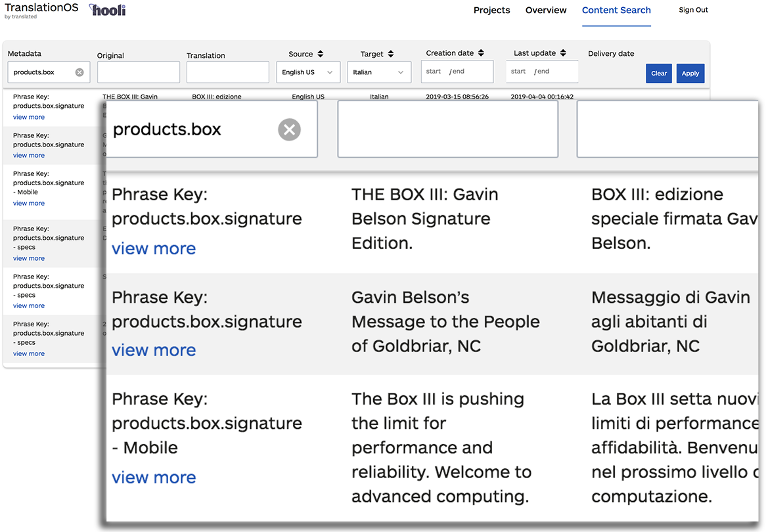This screenshot has height=532, width=766.
Task: Click the Original text filter field in the top bar
Action: [x=138, y=72]
